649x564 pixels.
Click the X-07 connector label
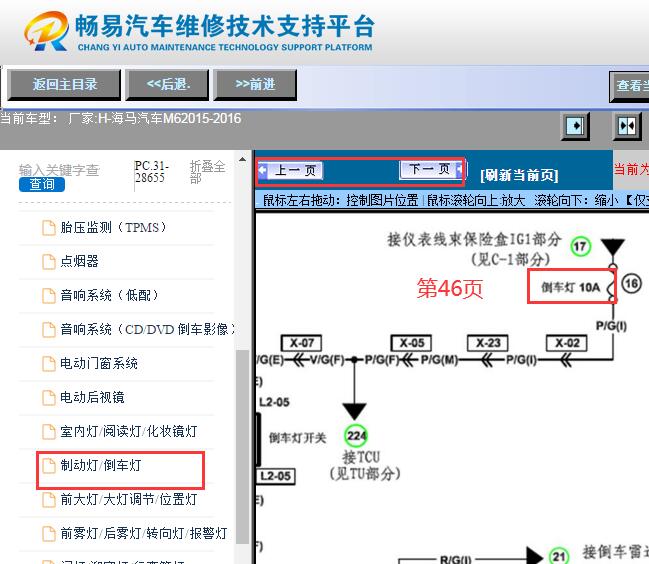[301, 343]
